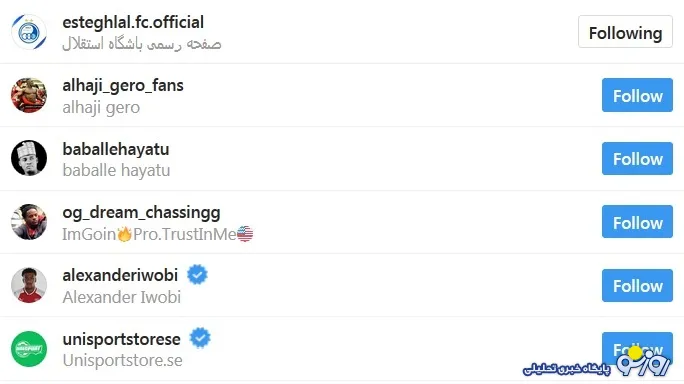Click the green unisportstorese logo avatar
The image size is (684, 384).
point(29,349)
